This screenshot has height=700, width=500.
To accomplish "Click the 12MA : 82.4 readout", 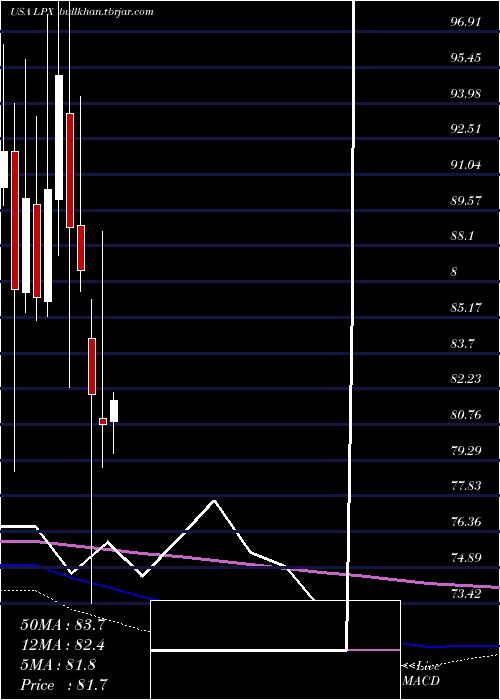I will (62, 645).
